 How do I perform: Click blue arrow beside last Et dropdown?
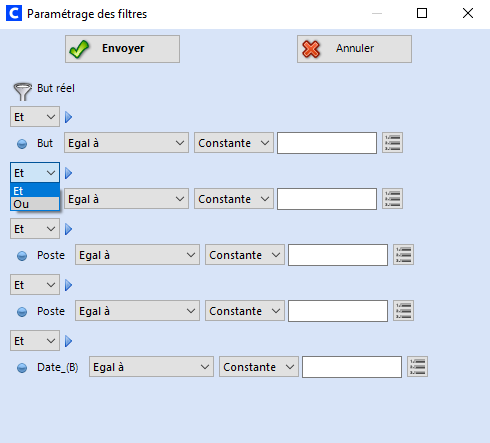coord(68,341)
